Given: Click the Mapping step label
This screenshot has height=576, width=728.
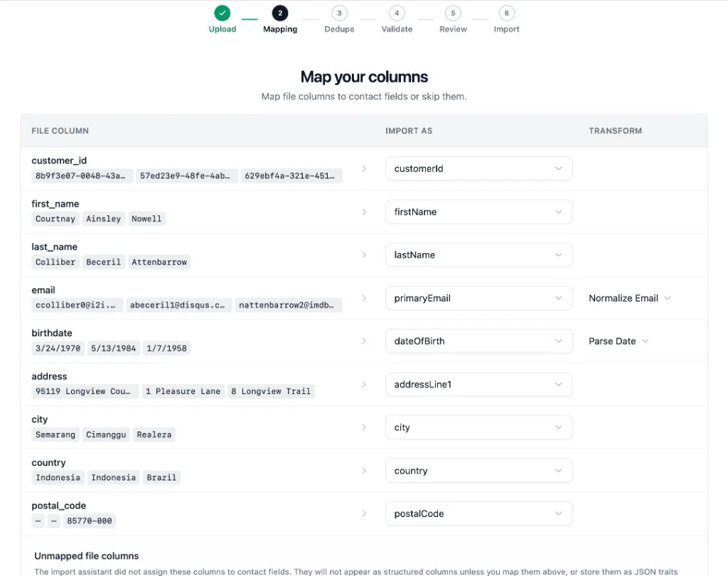Looking at the screenshot, I should (280, 29).
